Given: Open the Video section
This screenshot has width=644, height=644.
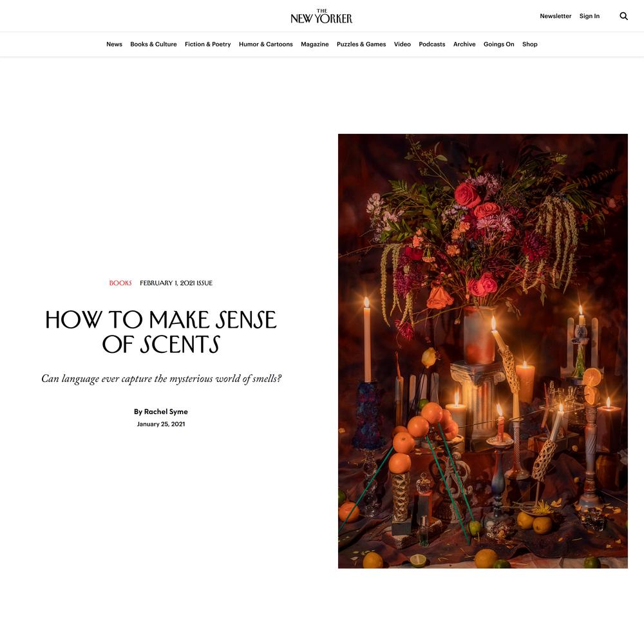Looking at the screenshot, I should 402,44.
